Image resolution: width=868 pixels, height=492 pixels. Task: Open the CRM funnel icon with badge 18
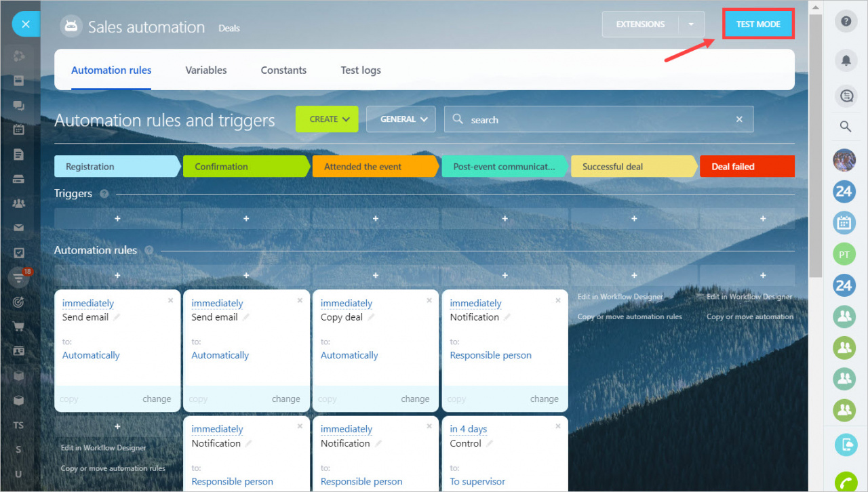[18, 277]
